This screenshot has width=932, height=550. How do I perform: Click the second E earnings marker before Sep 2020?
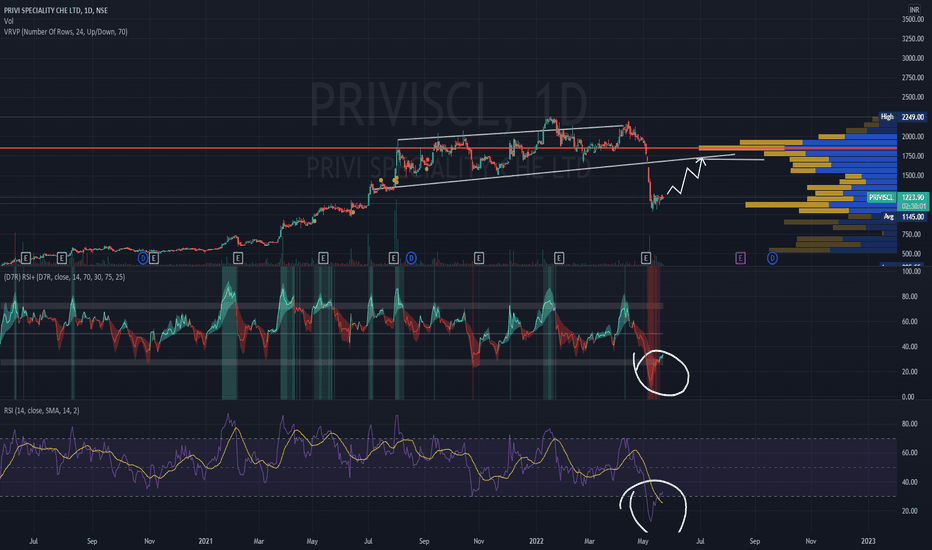[x=62, y=258]
